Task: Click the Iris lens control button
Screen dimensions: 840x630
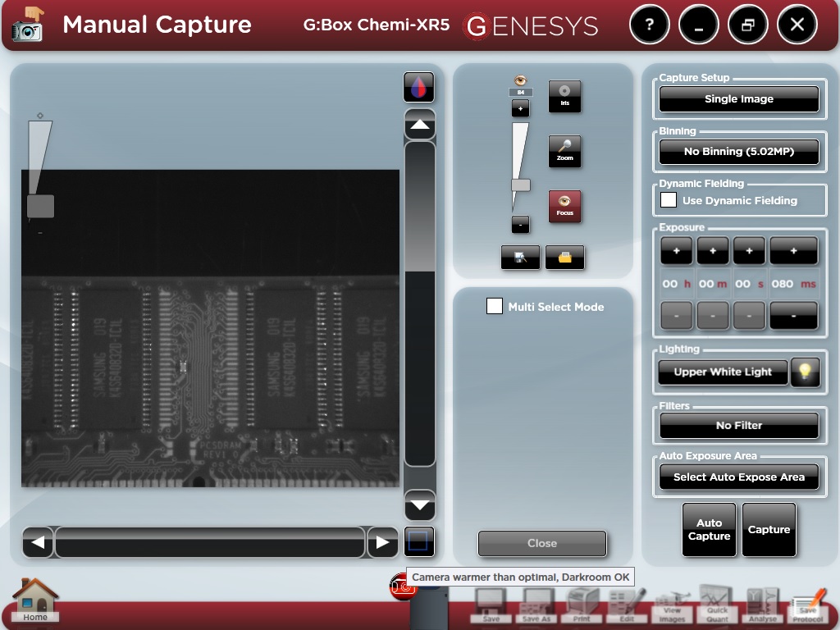Action: (564, 96)
